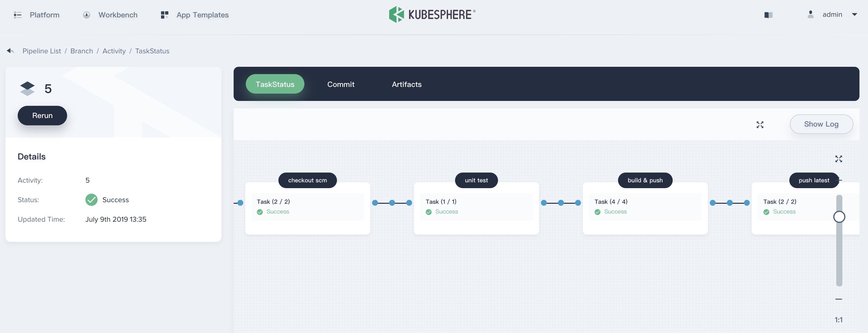Expand the admin user dropdown
This screenshot has height=333, width=868.
coord(854,15)
